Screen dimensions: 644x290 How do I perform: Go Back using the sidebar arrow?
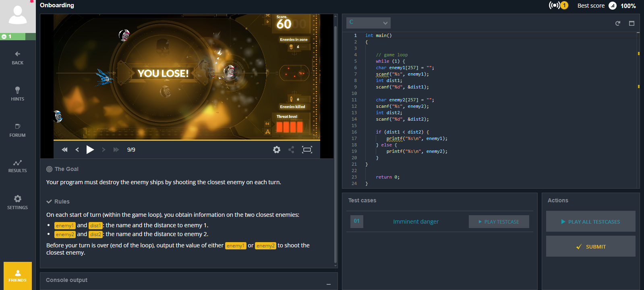tap(17, 58)
